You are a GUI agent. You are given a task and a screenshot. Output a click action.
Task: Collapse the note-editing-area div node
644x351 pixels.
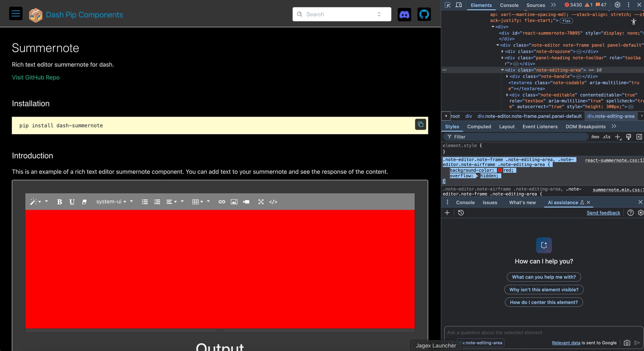point(502,70)
